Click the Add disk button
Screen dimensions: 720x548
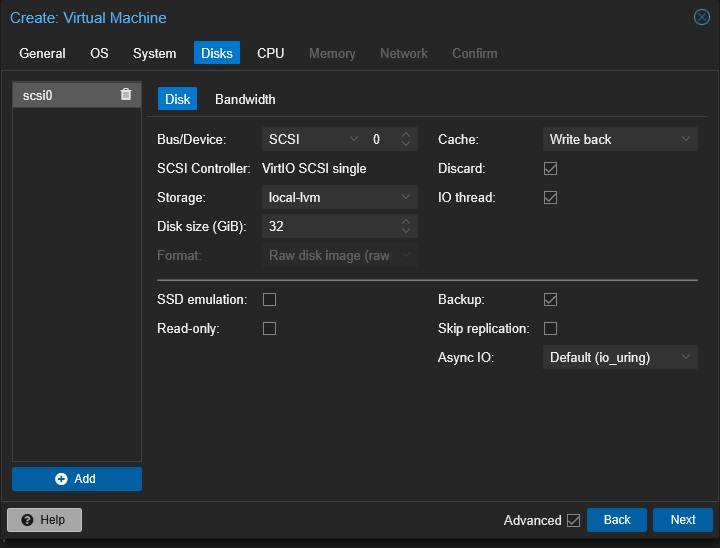pyautogui.click(x=77, y=479)
